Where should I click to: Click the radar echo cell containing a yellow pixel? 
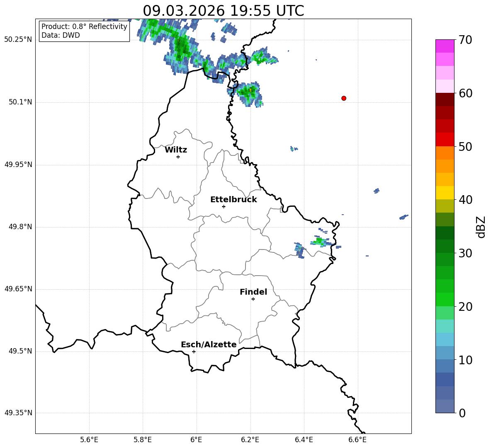(x=249, y=94)
